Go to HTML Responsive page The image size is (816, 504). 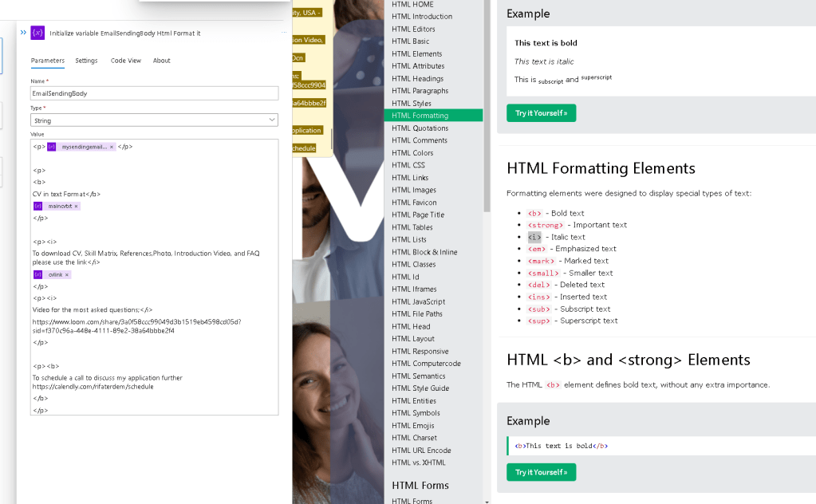click(x=420, y=352)
